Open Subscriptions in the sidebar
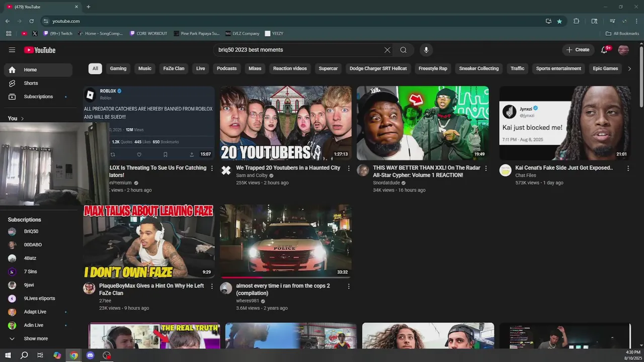644x362 pixels. pyautogui.click(x=38, y=97)
